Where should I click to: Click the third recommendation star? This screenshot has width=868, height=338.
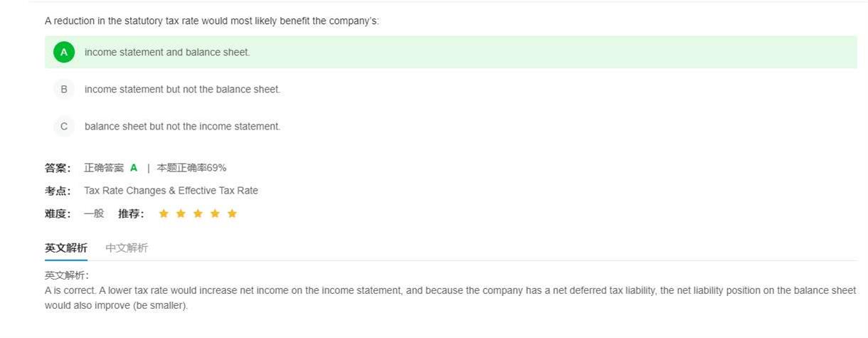[198, 213]
